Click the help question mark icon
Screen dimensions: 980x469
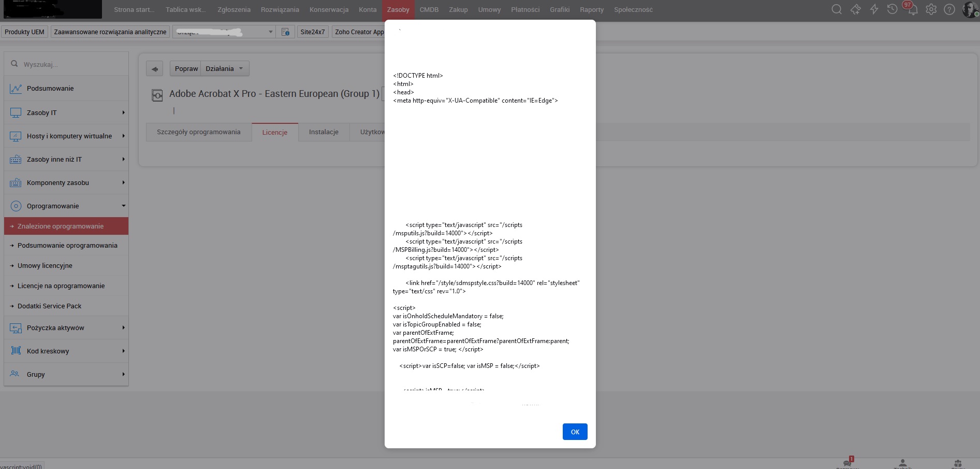[x=949, y=9]
